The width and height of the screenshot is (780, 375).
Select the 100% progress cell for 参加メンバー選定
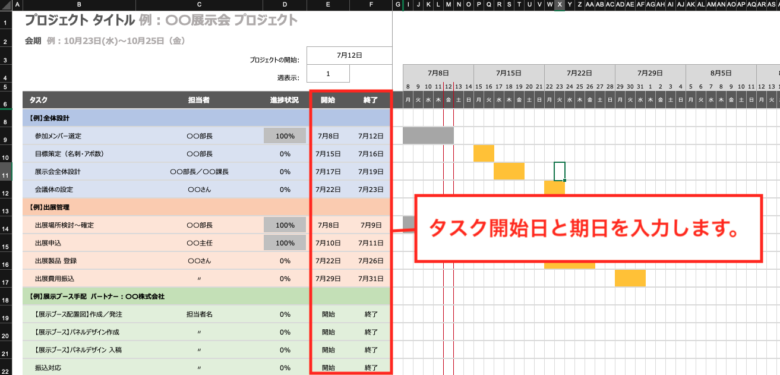285,136
